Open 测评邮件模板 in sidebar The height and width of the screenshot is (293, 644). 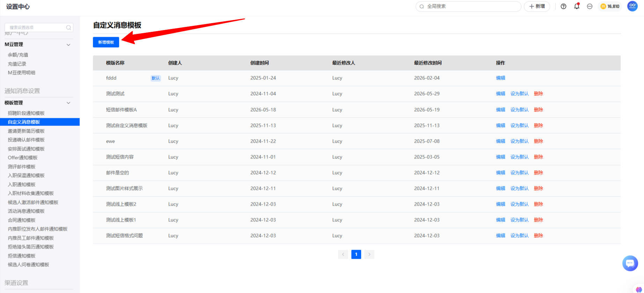tap(22, 167)
